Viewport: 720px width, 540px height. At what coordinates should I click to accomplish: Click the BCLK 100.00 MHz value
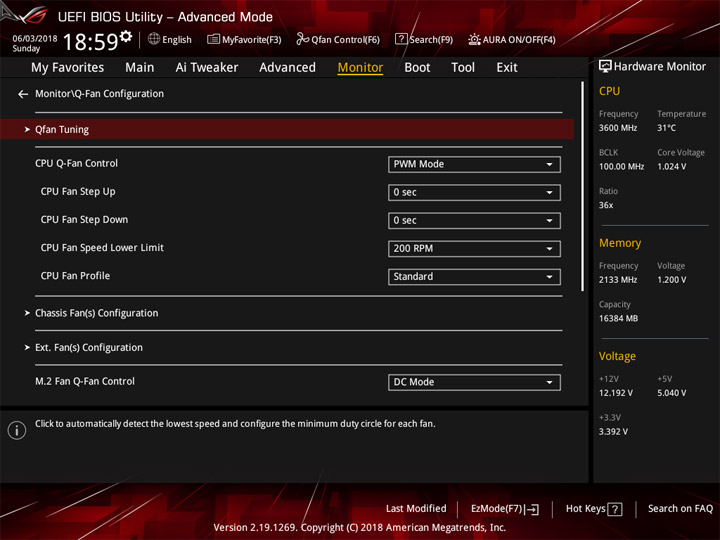pos(621,167)
